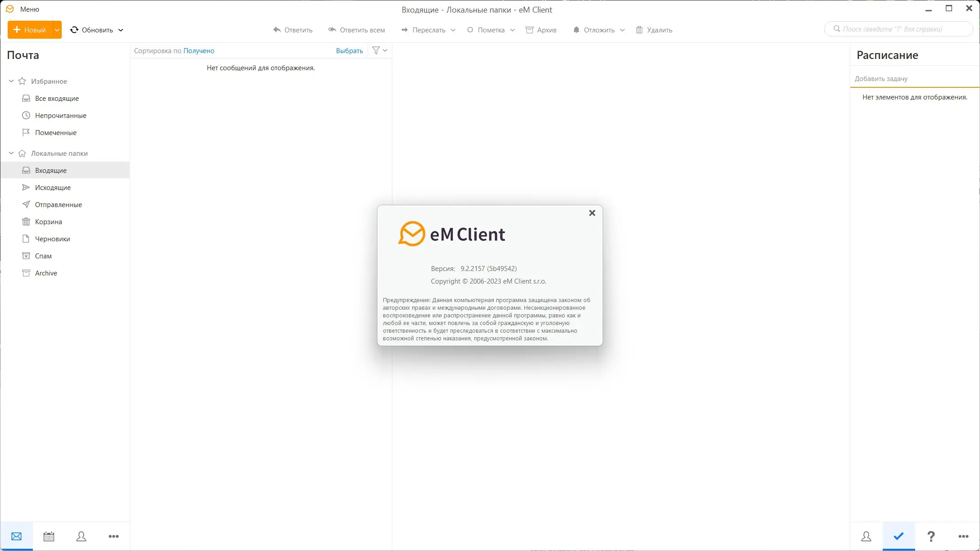
Task: Select the Черновики folder
Action: (x=52, y=239)
